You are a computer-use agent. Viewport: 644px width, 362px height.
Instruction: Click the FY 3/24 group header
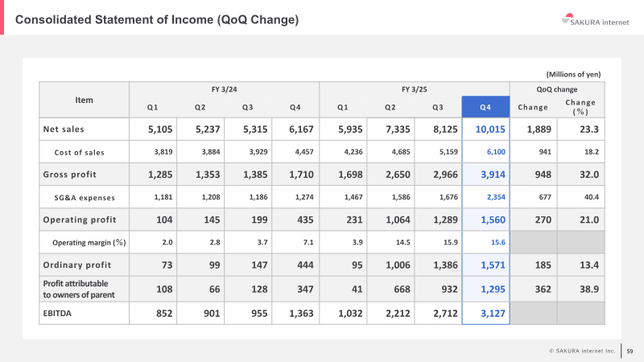[x=225, y=89]
